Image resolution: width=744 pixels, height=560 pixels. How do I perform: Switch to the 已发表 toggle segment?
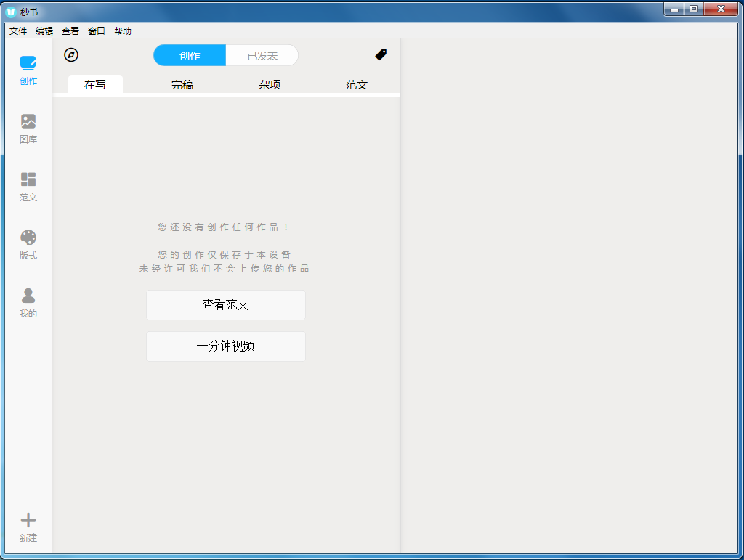tap(262, 55)
